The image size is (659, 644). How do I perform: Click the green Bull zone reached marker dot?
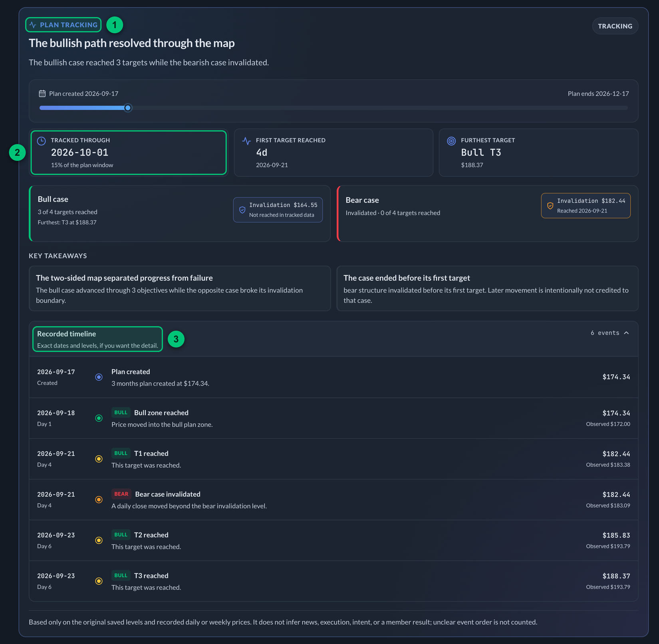click(x=99, y=418)
